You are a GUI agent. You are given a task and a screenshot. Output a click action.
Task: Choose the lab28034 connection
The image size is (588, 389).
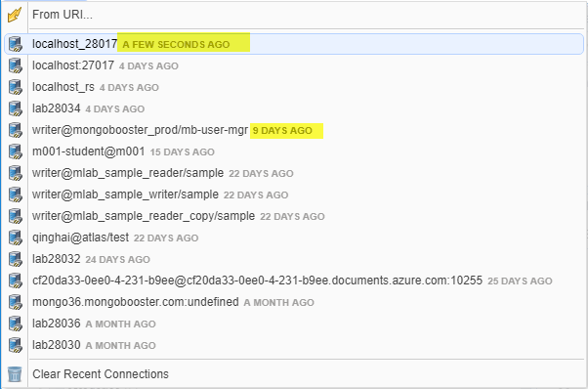coord(294,108)
